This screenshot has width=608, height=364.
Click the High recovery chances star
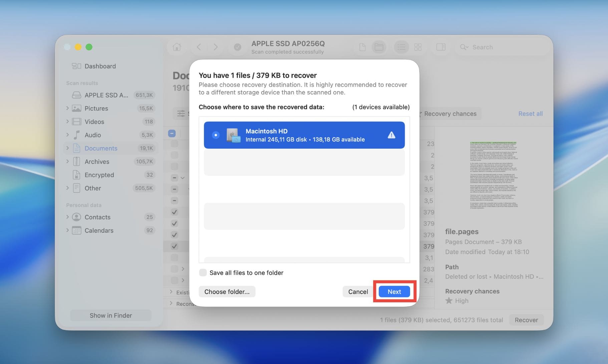(449, 301)
